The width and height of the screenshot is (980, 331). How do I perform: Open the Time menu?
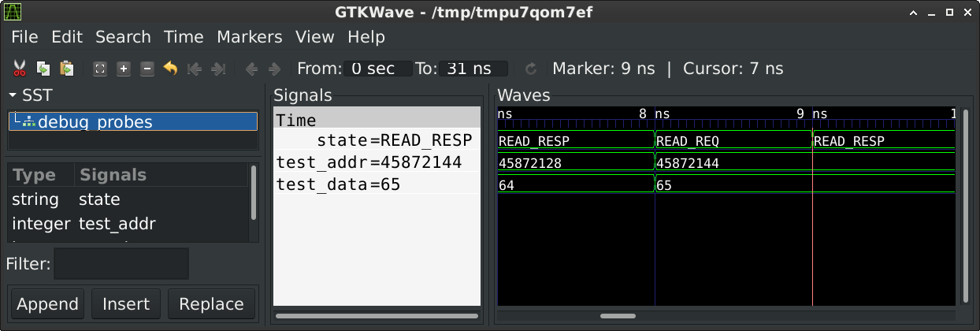coord(184,37)
